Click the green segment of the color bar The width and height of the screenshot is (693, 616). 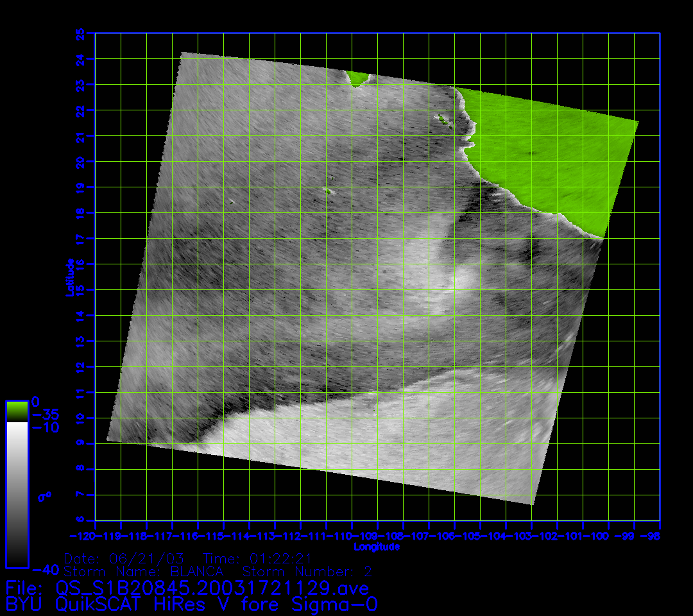click(x=17, y=411)
